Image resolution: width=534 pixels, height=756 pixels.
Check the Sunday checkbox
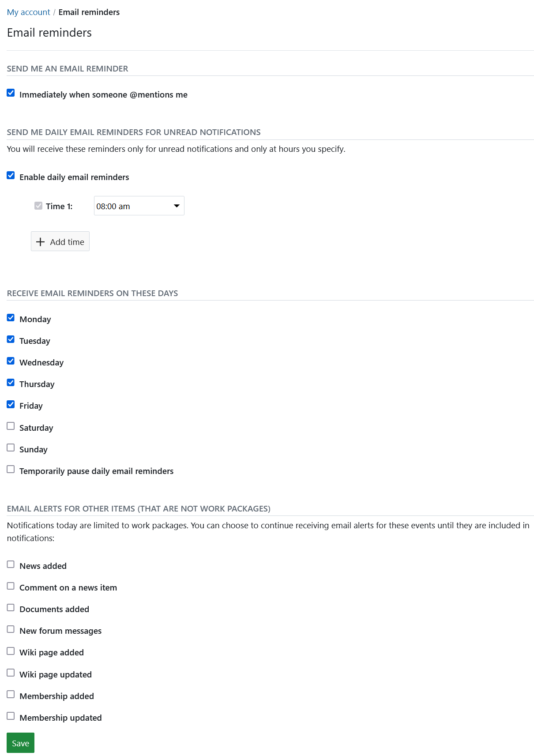coord(11,448)
